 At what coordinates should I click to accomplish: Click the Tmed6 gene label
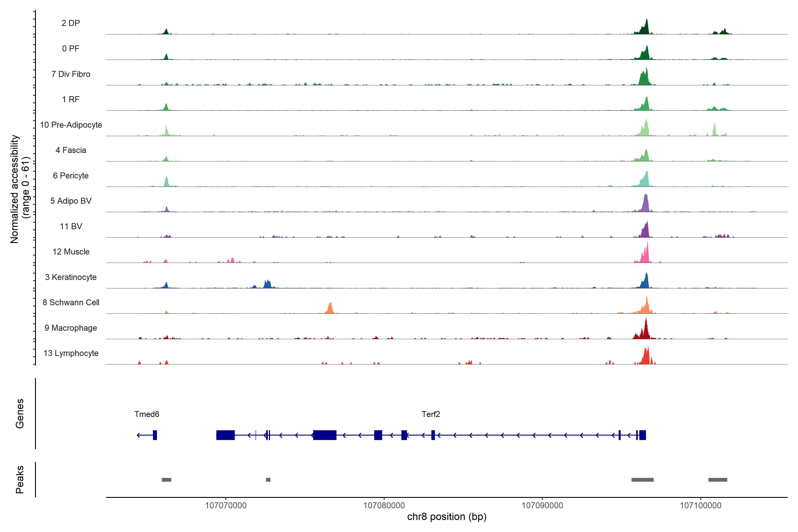click(x=147, y=414)
